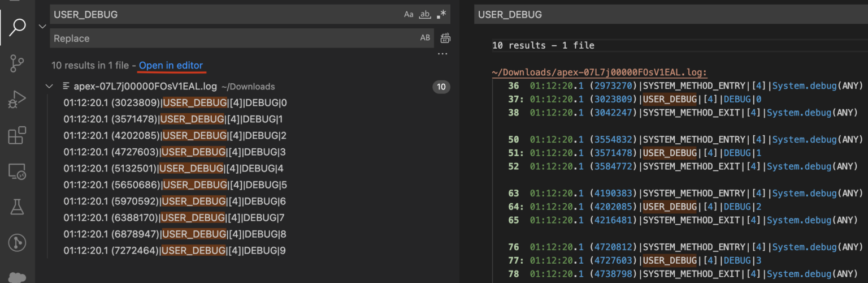Open the Testing flask view

click(x=18, y=207)
